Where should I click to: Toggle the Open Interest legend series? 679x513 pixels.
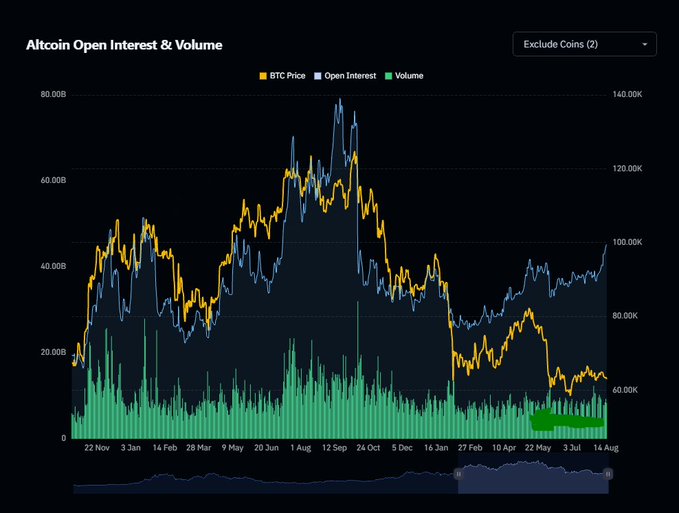coord(345,76)
